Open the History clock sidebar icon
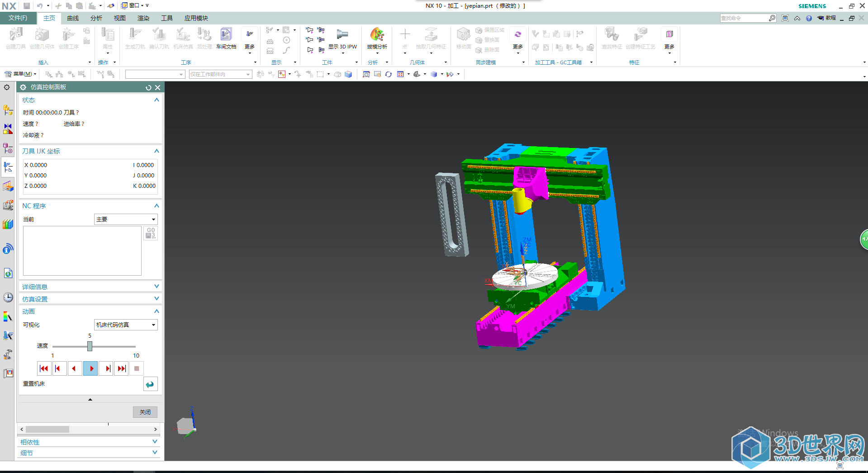The height and width of the screenshot is (473, 868). click(8, 297)
